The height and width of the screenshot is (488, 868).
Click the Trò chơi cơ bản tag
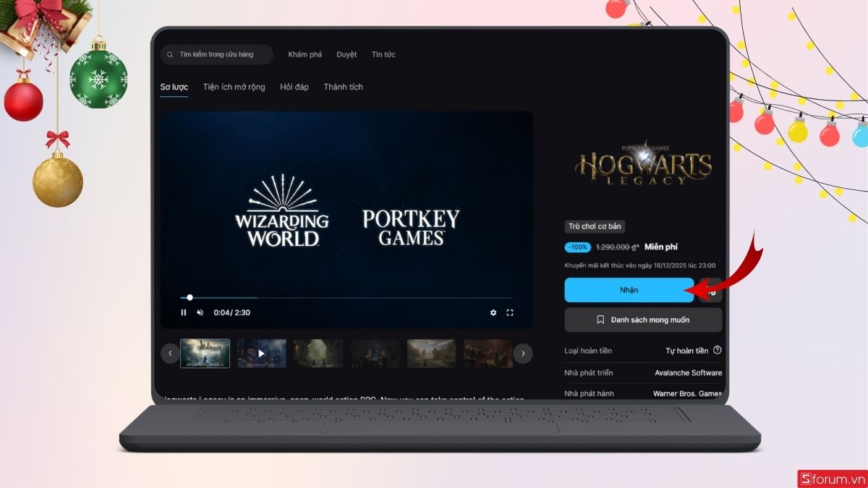(x=595, y=226)
